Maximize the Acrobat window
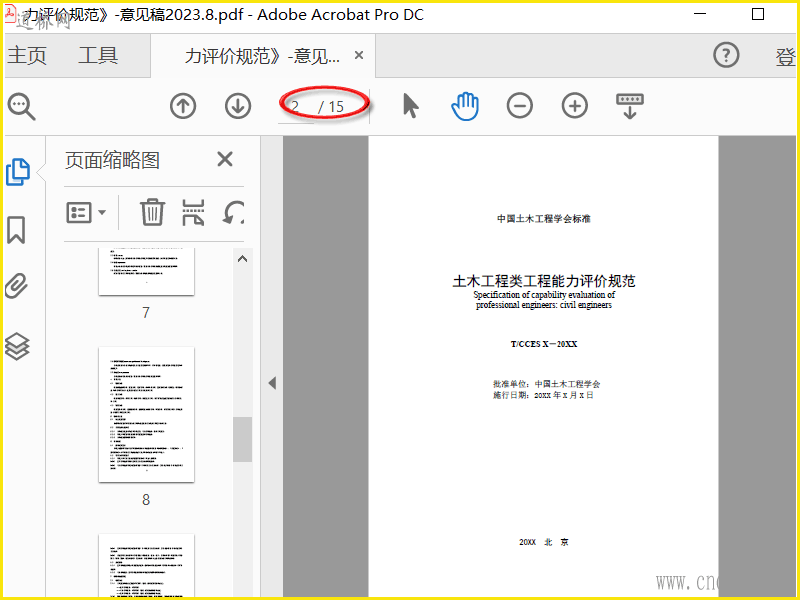Screen dimensions: 800x600 758,14
